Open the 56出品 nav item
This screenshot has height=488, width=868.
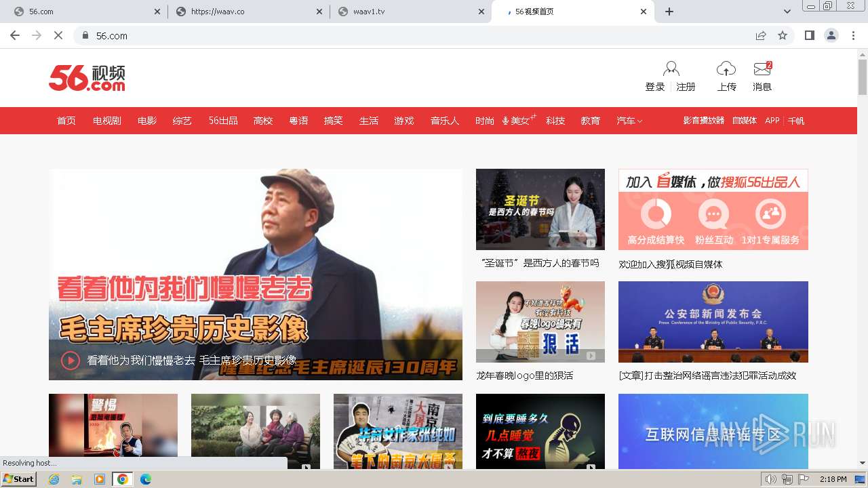click(223, 121)
